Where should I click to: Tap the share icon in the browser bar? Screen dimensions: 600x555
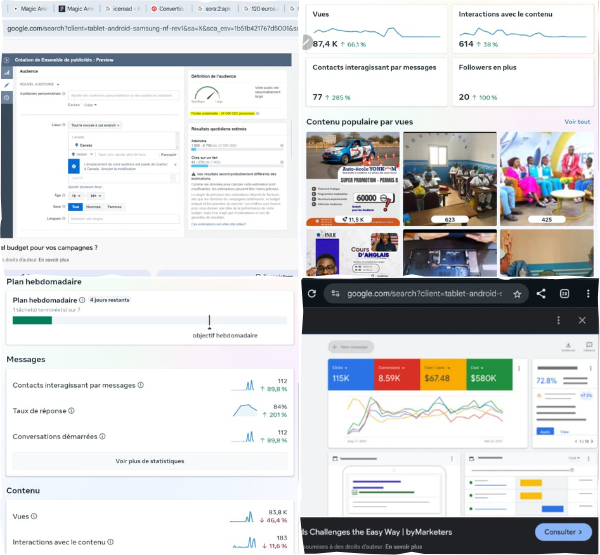pos(541,293)
